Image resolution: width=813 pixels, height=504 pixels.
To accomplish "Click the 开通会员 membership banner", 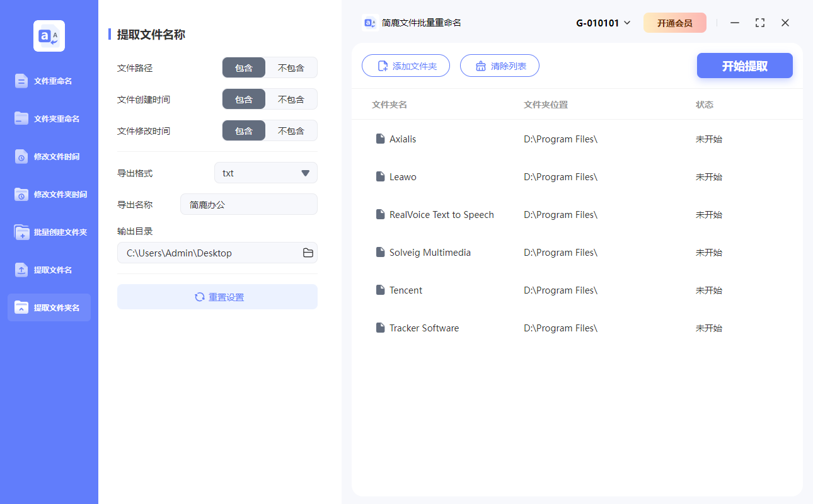I will (675, 22).
